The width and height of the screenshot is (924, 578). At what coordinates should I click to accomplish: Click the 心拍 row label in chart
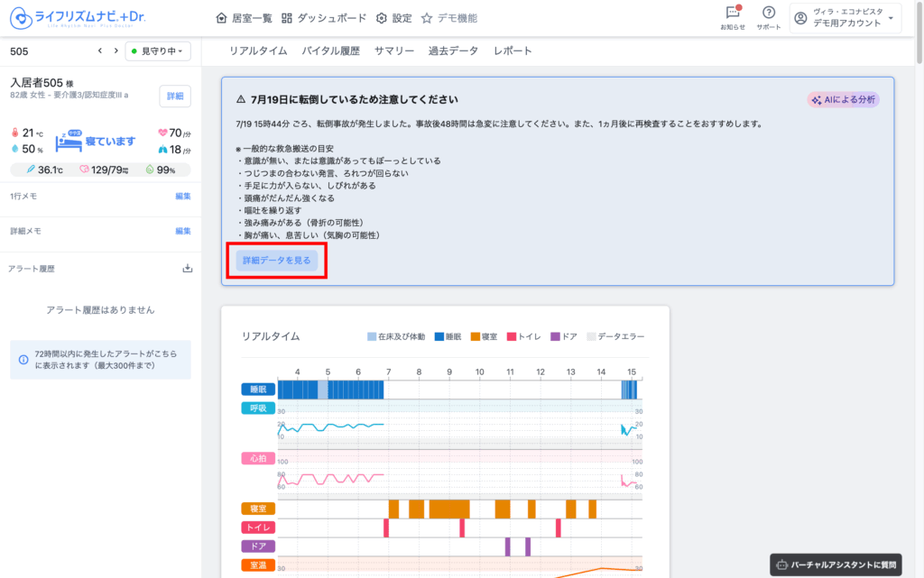(258, 458)
